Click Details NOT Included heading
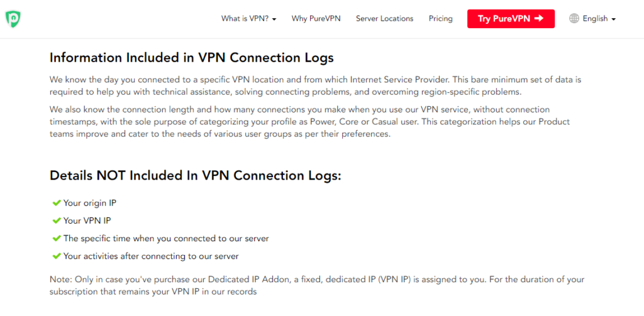 point(196,176)
